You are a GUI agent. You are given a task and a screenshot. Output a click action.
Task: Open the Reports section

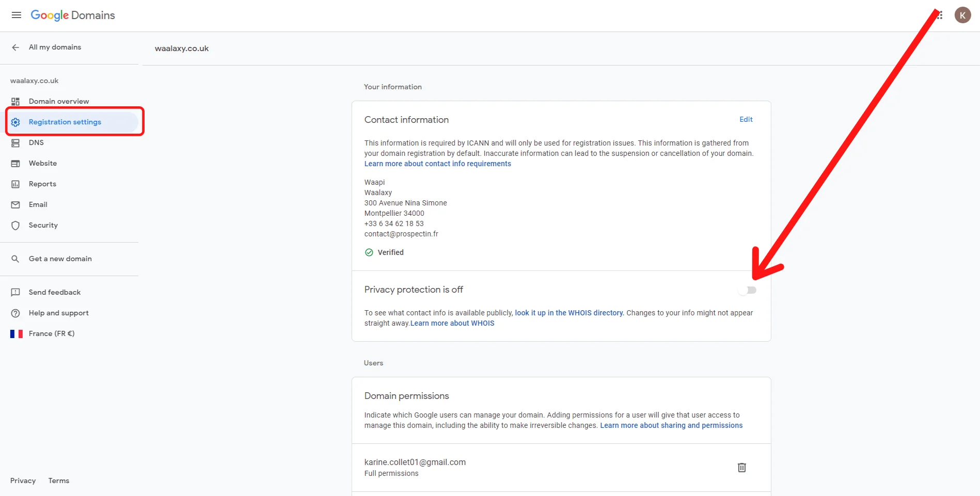42,184
